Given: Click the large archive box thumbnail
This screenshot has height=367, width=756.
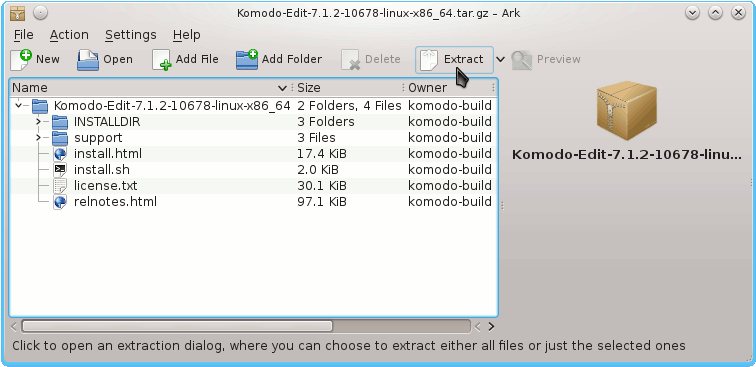Looking at the screenshot, I should [626, 111].
